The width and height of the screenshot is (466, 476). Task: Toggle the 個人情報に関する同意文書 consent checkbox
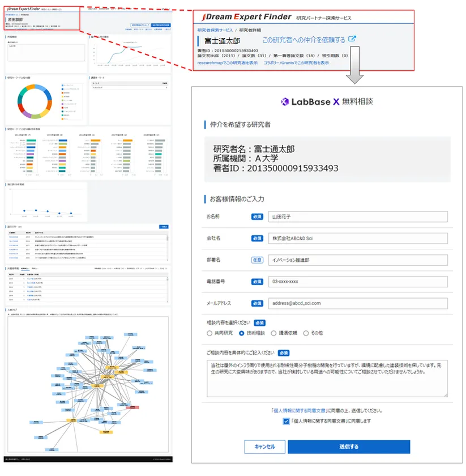(286, 422)
